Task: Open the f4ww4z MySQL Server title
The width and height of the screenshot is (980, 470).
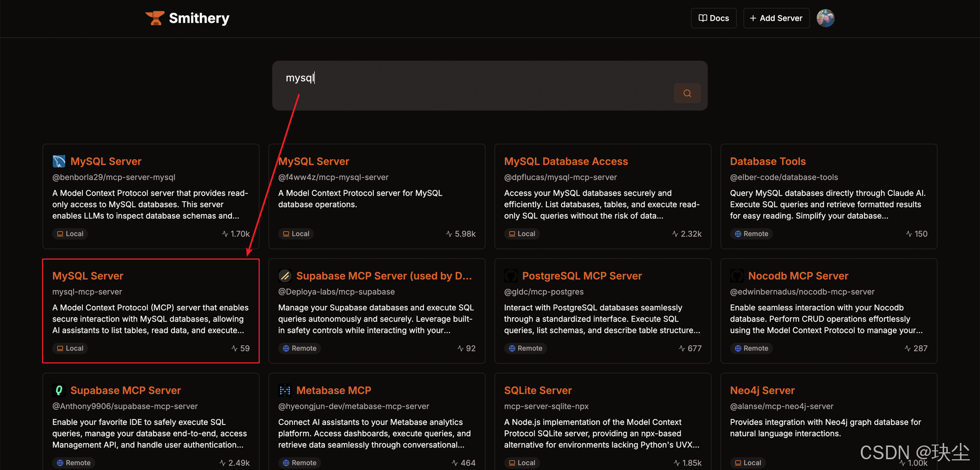Action: (314, 161)
